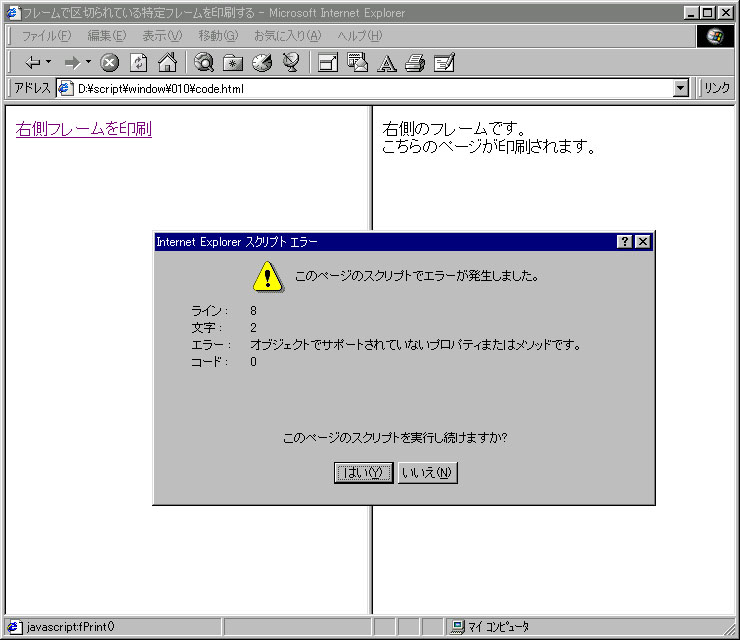Open the Mail toolbar icon
Image resolution: width=740 pixels, height=640 pixels.
point(357,62)
